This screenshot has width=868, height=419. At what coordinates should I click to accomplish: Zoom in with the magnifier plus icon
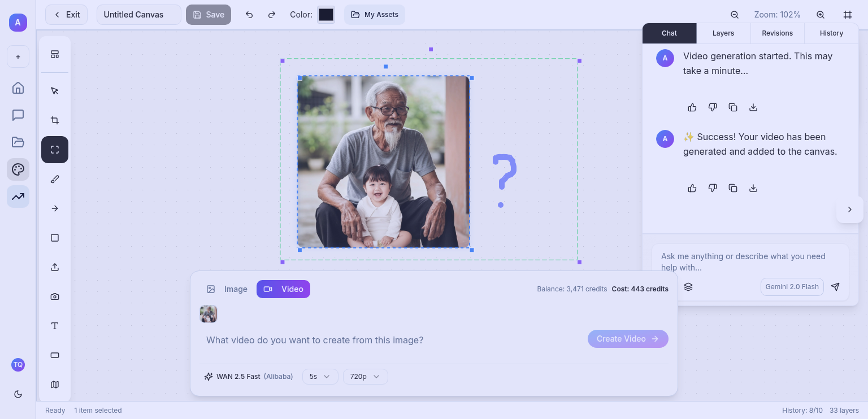[821, 15]
